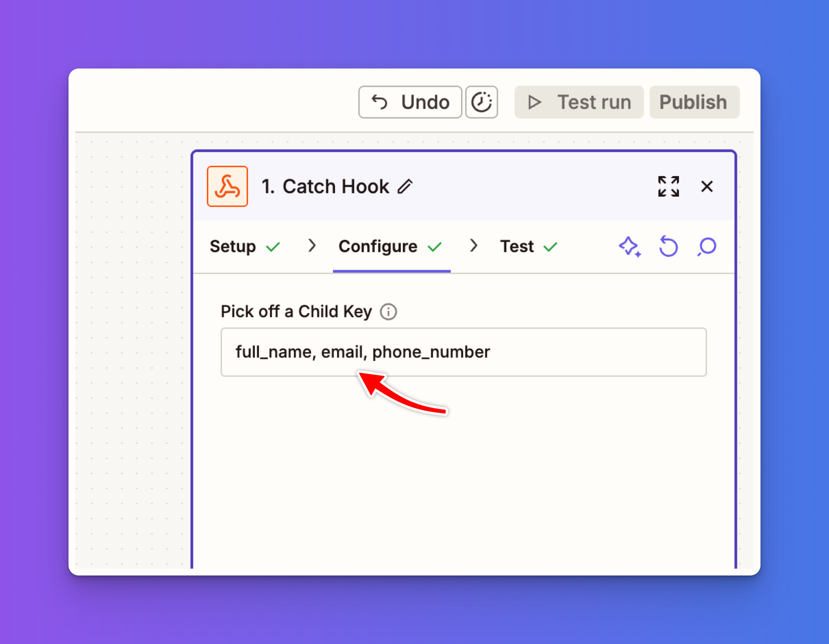Close the Catch Hook panel
The width and height of the screenshot is (829, 644).
tap(707, 186)
